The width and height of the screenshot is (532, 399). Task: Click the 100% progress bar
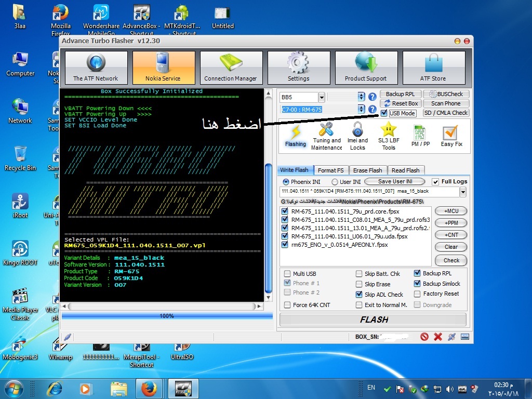point(167,316)
